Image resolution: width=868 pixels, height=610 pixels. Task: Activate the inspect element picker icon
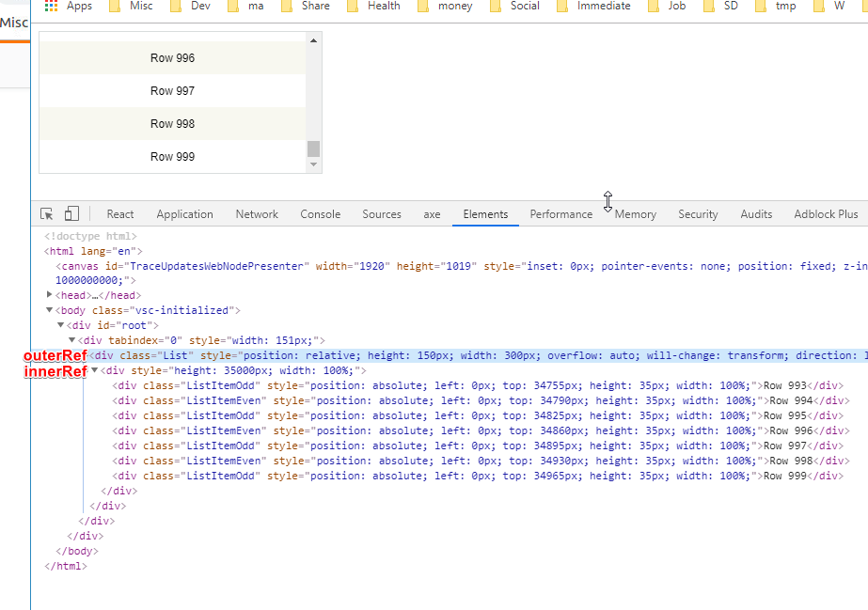[x=46, y=214]
